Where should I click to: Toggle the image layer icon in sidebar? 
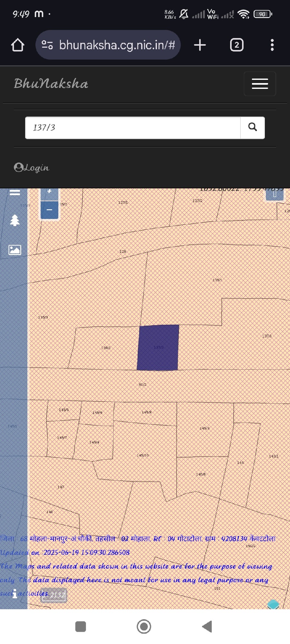[x=15, y=250]
